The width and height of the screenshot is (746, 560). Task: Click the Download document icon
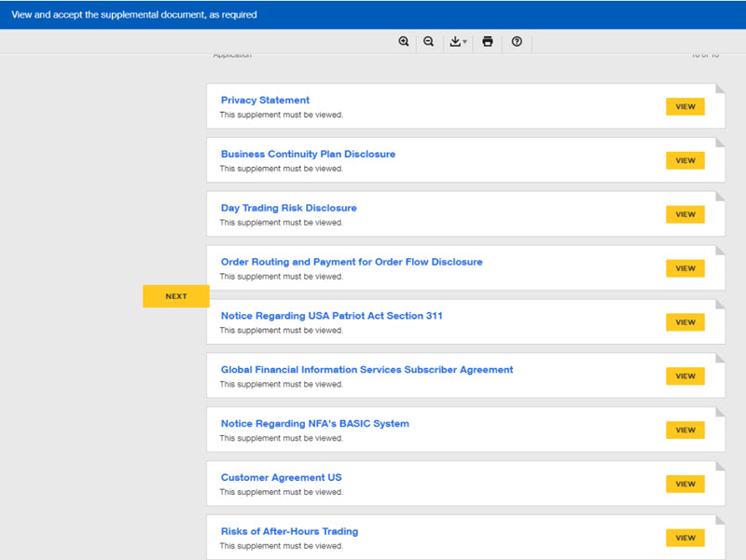tap(454, 42)
